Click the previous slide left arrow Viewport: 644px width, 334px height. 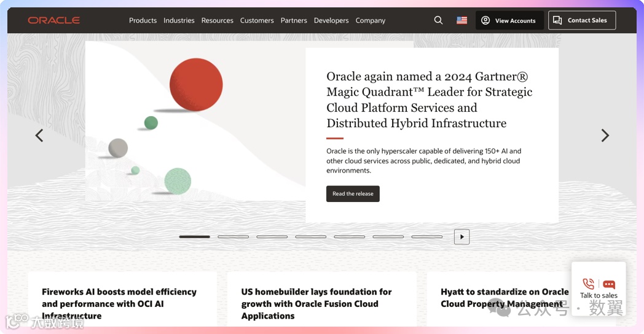pyautogui.click(x=39, y=136)
